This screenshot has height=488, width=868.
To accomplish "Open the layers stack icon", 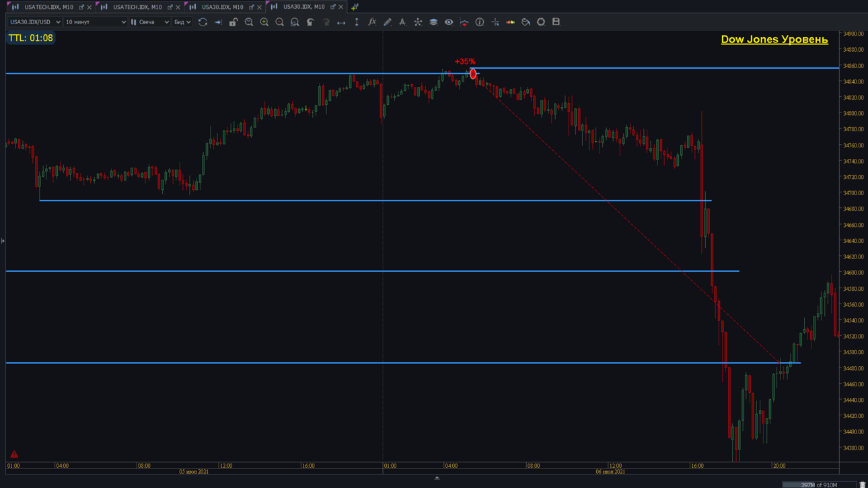I will click(x=433, y=22).
